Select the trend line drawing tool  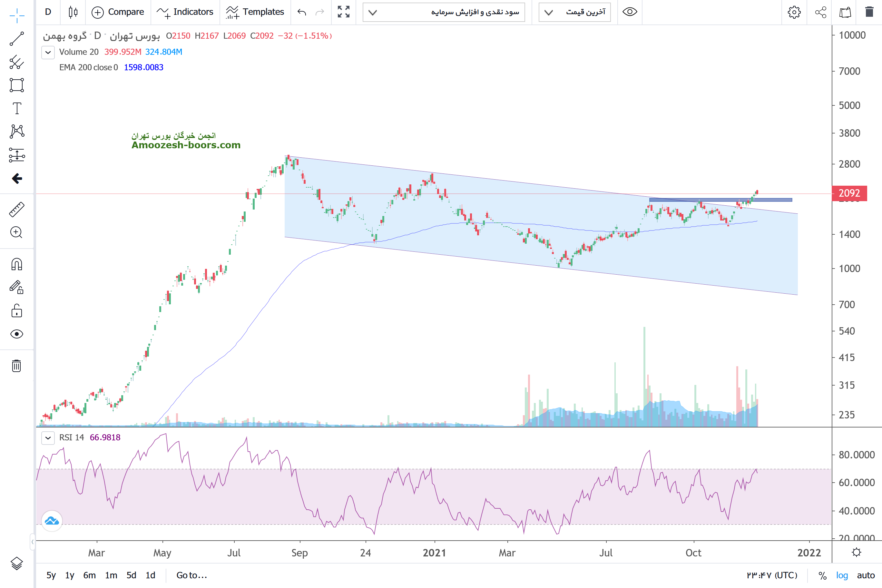17,39
